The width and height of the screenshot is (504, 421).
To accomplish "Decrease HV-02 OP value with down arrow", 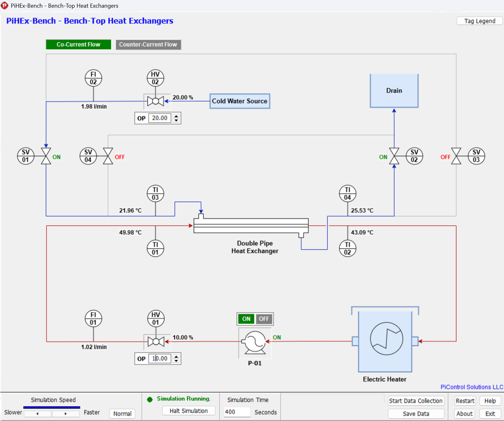I will (x=176, y=121).
